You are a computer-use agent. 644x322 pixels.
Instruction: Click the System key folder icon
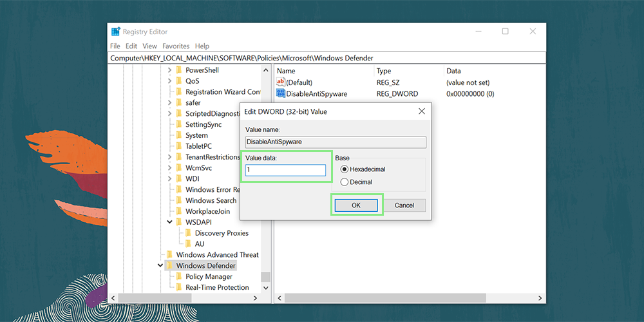pyautogui.click(x=178, y=135)
